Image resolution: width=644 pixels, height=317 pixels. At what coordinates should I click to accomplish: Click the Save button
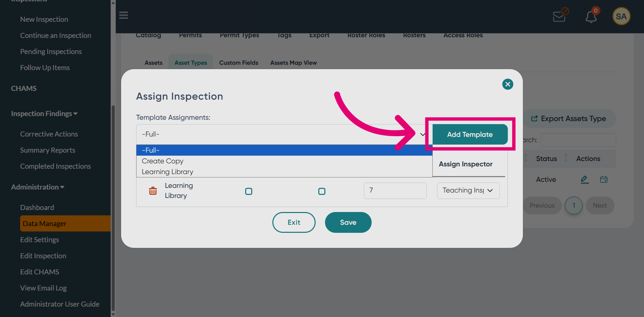(x=348, y=222)
